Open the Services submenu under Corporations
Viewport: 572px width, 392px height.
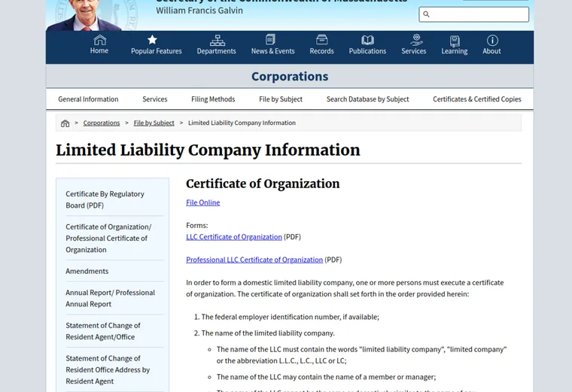pos(155,99)
